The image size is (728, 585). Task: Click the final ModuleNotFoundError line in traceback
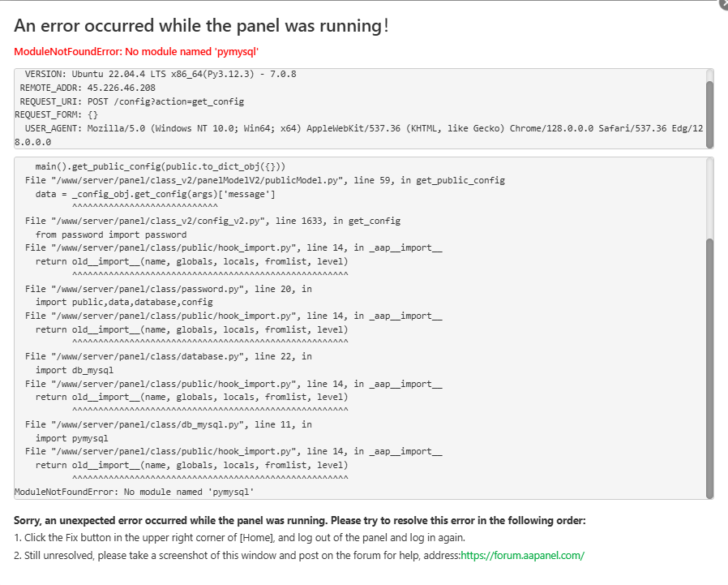click(x=135, y=492)
